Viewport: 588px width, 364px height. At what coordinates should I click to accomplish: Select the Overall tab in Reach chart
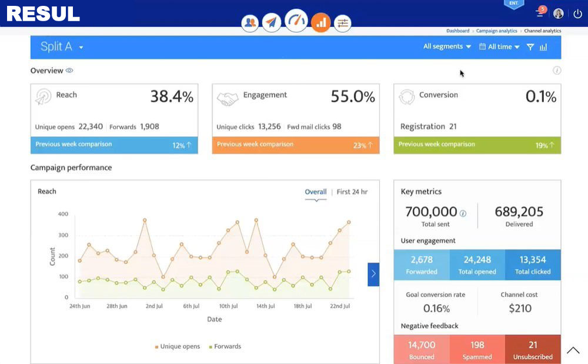[x=316, y=192]
